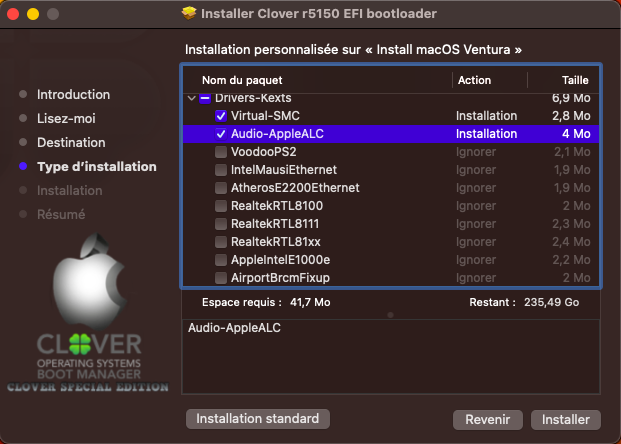The image size is (621, 444).
Task: Enable the AirportBrcmFixup checkbox
Action: coord(221,278)
